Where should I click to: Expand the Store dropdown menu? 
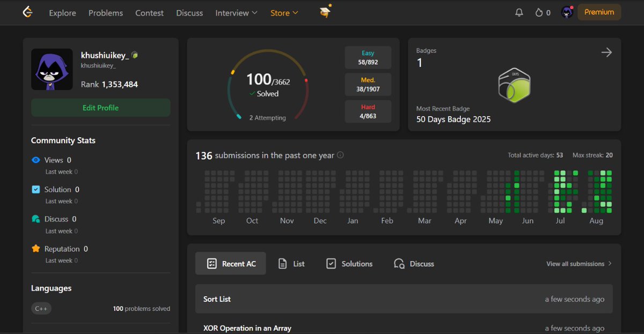click(284, 13)
